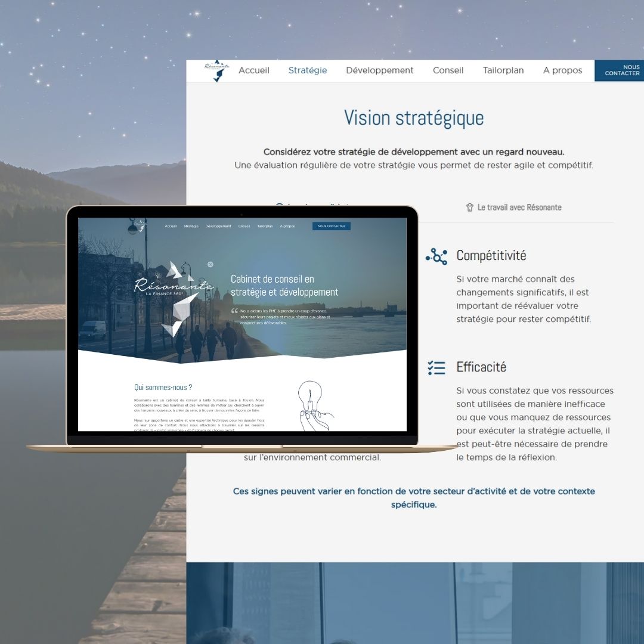The height and width of the screenshot is (644, 644).
Task: Open the Accueil menu in the large navbar
Action: pyautogui.click(x=254, y=70)
